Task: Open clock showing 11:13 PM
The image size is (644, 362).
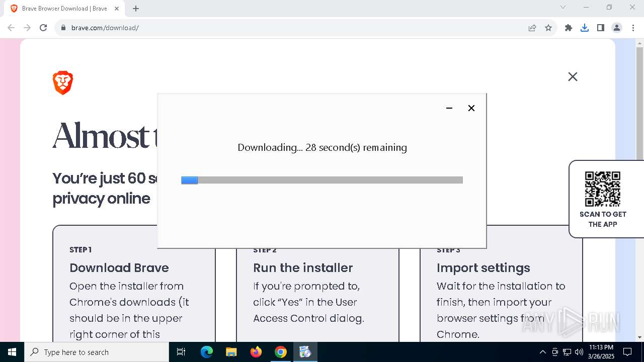Action: pyautogui.click(x=601, y=352)
